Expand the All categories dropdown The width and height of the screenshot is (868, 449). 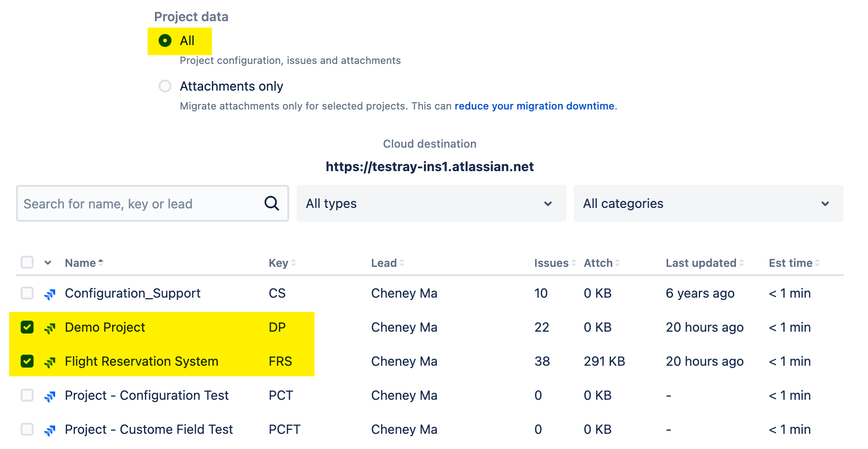click(708, 203)
